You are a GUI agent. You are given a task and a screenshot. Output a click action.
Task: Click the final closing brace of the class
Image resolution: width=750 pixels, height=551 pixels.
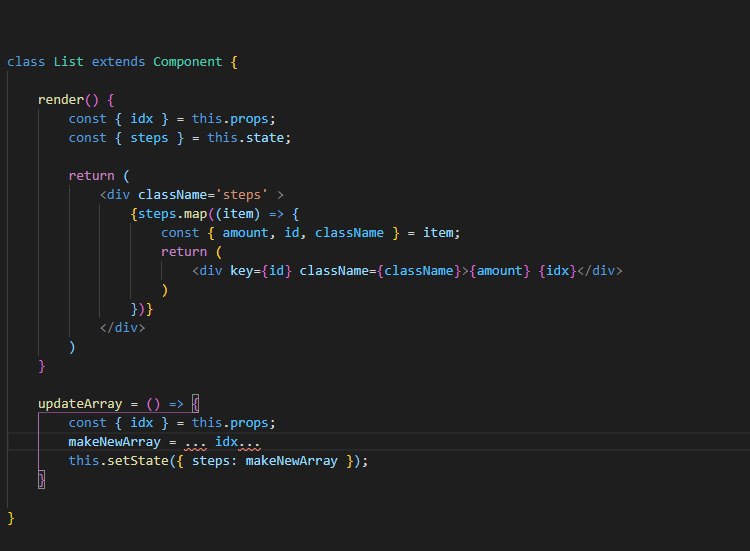[x=11, y=518]
